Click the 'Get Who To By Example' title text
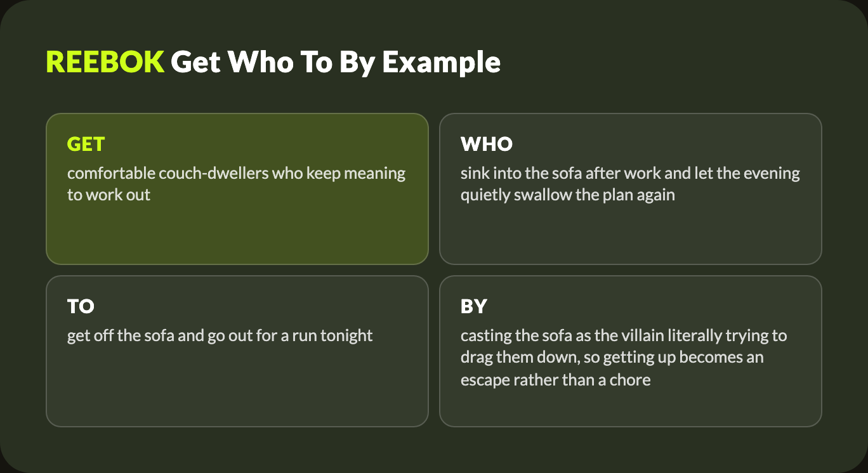The width and height of the screenshot is (868, 473). 336,62
